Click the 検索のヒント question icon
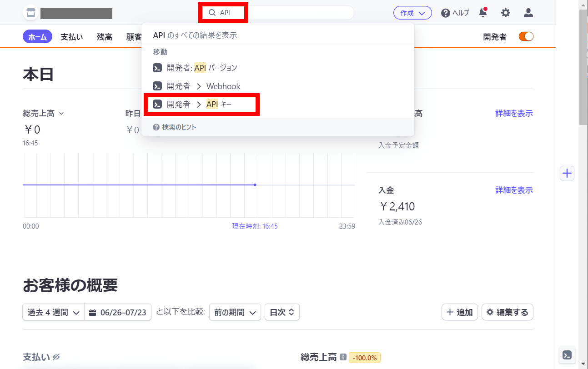 (x=156, y=127)
